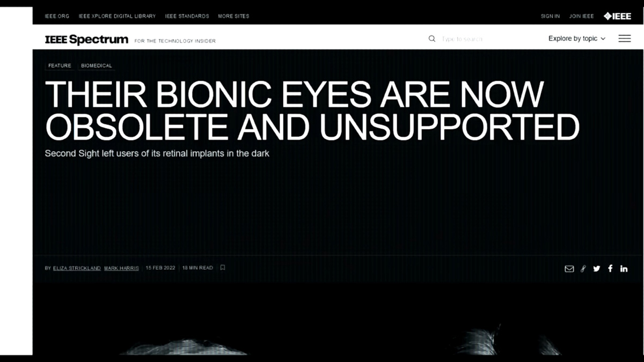Share article on LinkedIn
This screenshot has width=644, height=362.
click(624, 269)
